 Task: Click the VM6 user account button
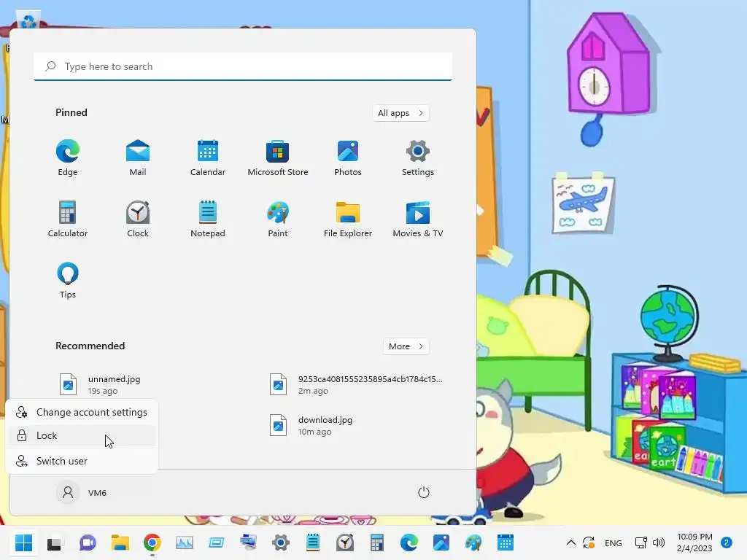coord(82,492)
